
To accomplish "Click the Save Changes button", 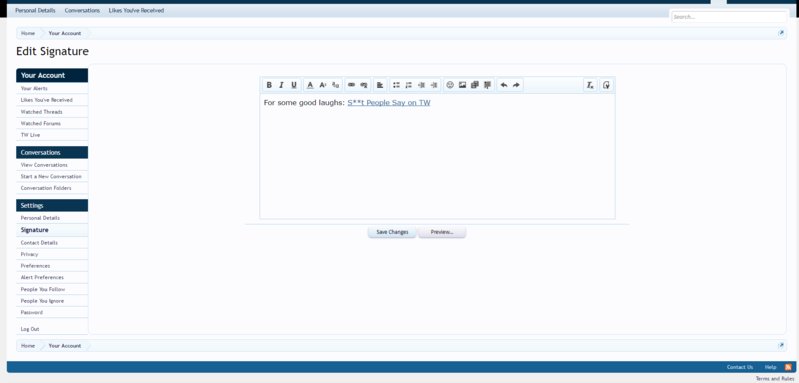I will 392,232.
